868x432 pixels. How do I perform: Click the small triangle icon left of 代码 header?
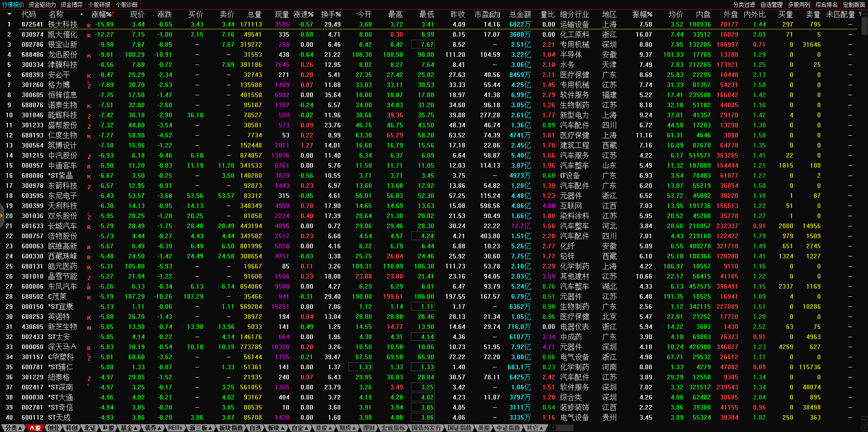point(9,14)
